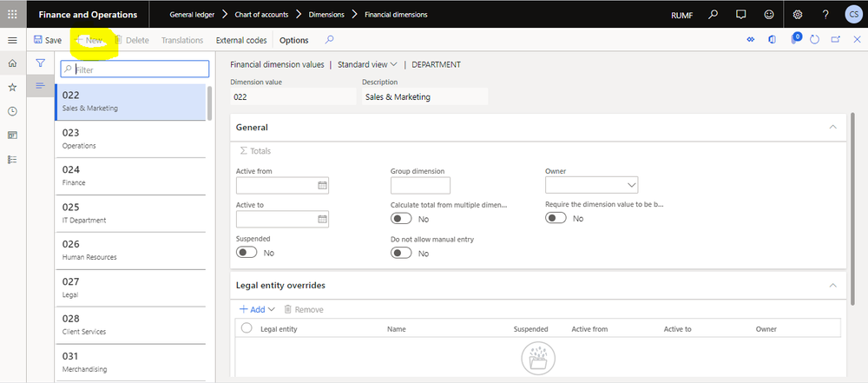Viewport: 868px width, 383px height.
Task: Open the External codes menu
Action: [x=241, y=40]
